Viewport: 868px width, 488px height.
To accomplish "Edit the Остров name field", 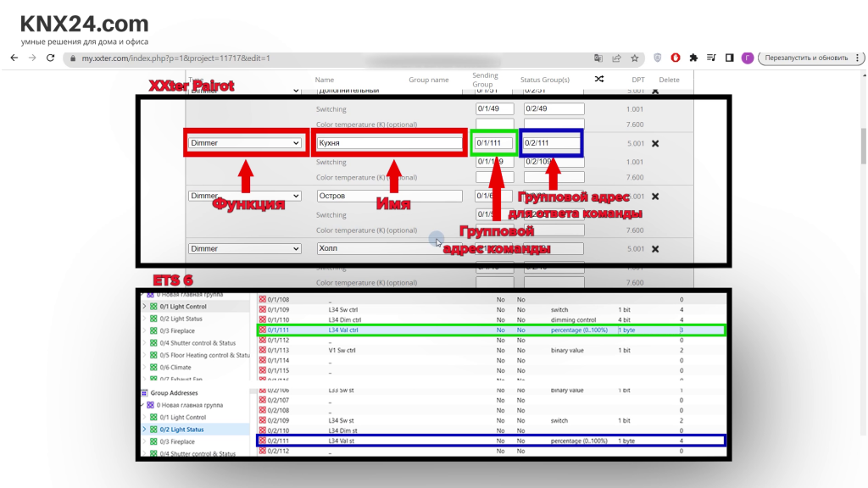I will point(390,196).
